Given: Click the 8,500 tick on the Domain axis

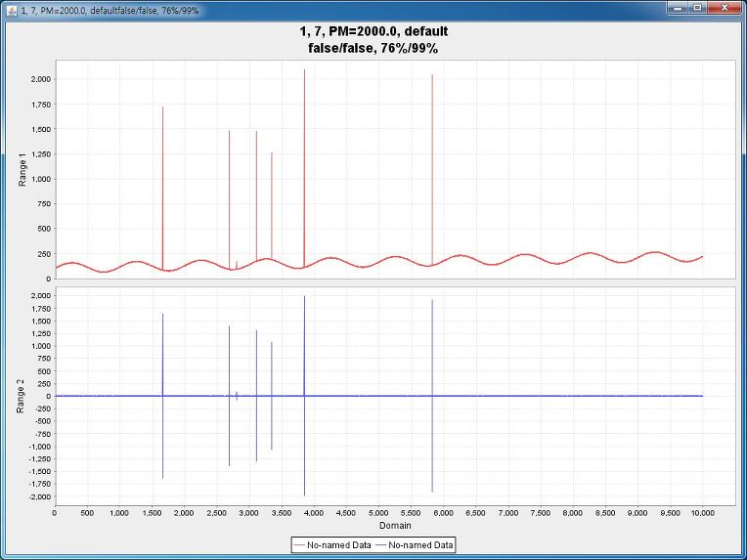Looking at the screenshot, I should point(605,513).
